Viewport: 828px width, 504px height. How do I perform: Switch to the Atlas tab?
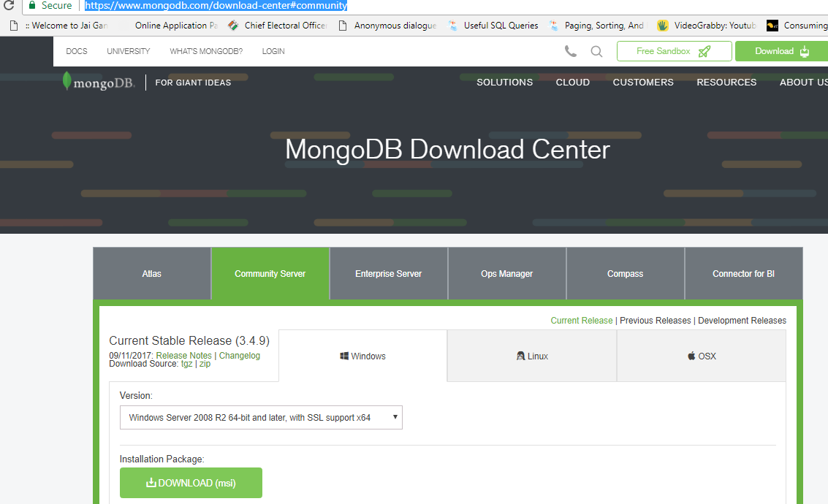(x=151, y=273)
